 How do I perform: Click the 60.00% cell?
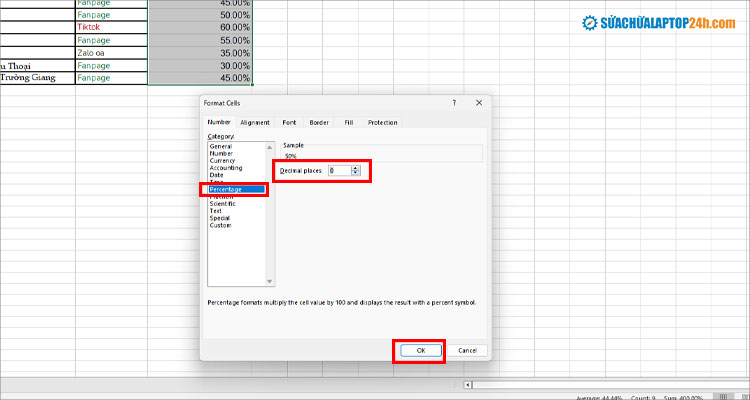coord(200,27)
